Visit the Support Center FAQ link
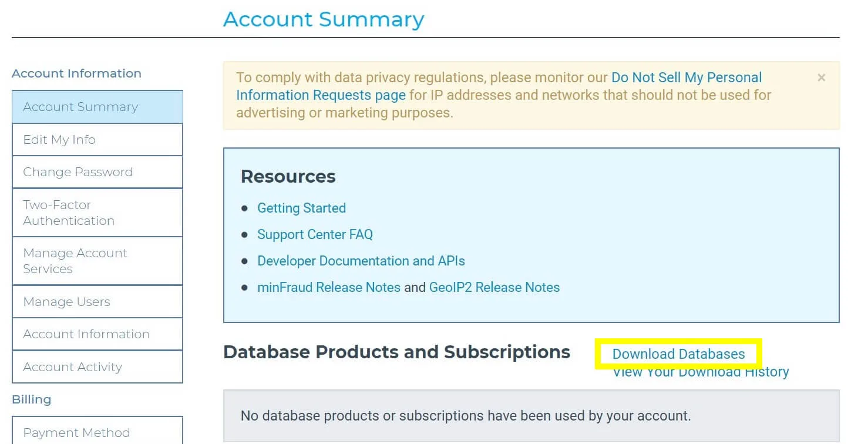 [315, 234]
